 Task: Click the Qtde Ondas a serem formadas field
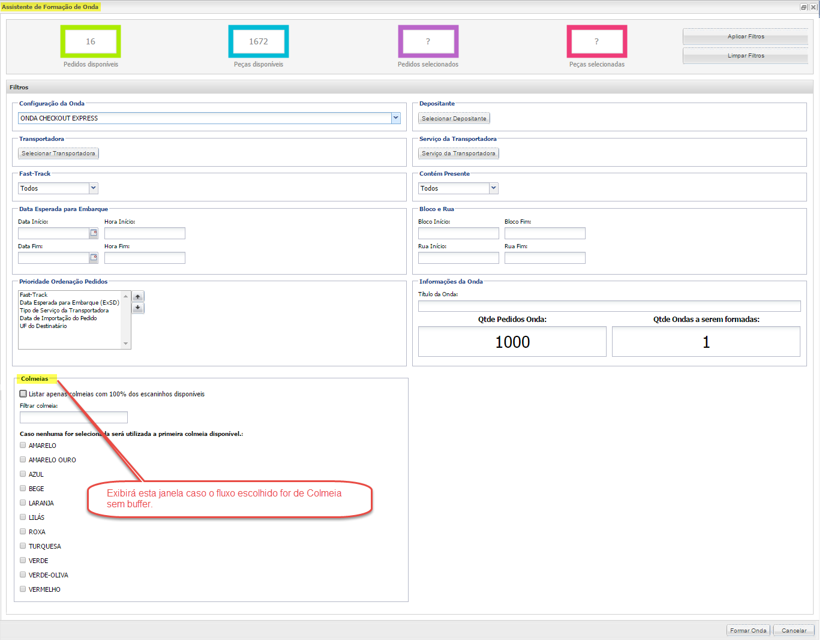706,342
